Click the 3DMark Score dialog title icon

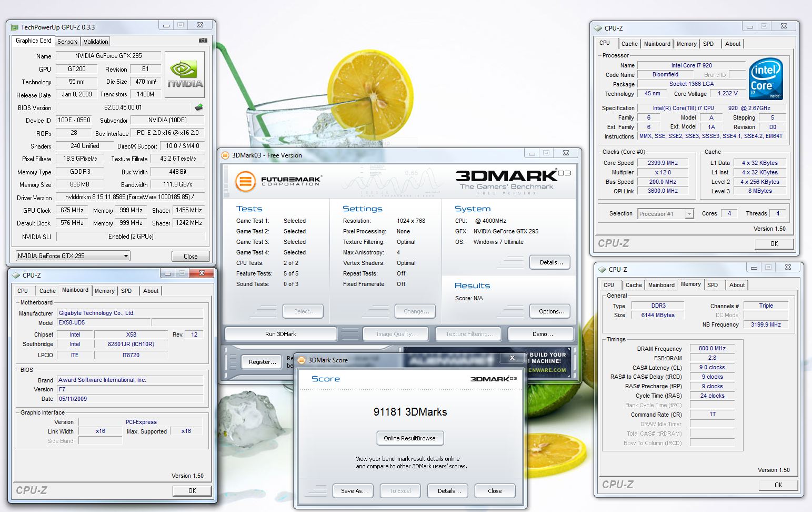pos(302,360)
